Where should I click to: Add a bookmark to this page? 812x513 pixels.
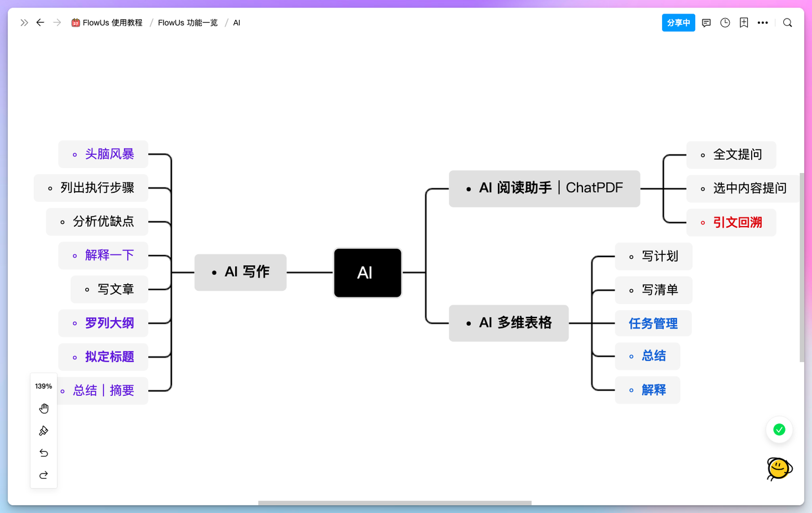(x=744, y=23)
